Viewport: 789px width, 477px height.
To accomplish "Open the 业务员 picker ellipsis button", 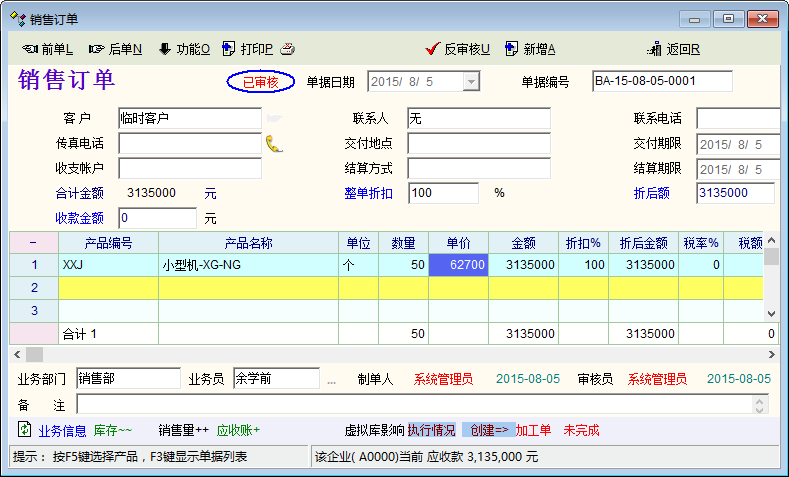I will pos(332,380).
